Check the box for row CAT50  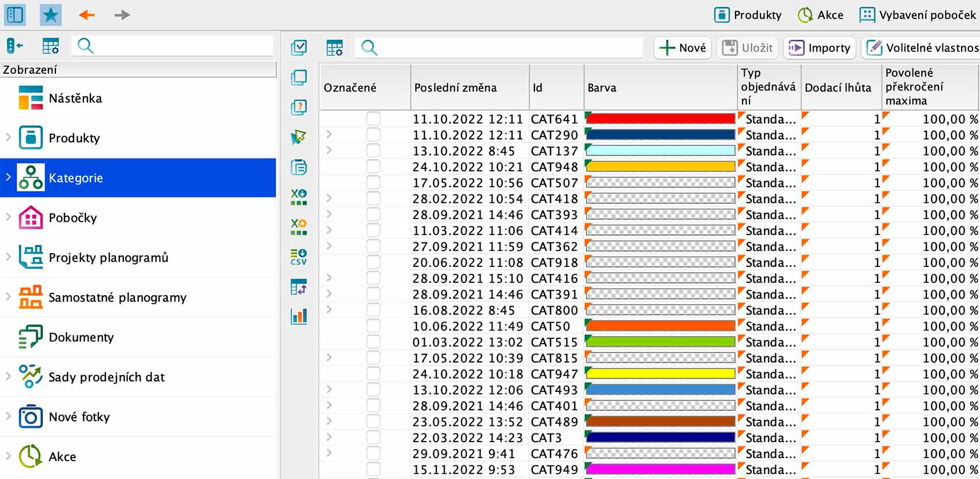pyautogui.click(x=374, y=326)
